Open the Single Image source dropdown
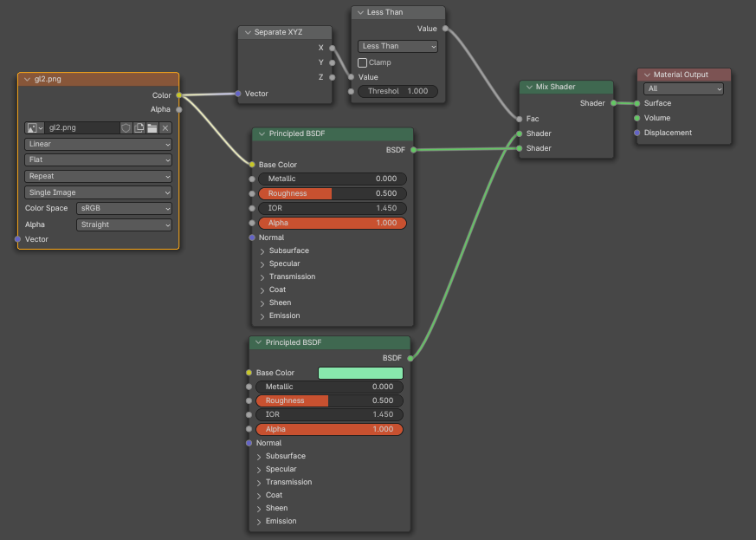This screenshot has height=540, width=756. [x=99, y=192]
